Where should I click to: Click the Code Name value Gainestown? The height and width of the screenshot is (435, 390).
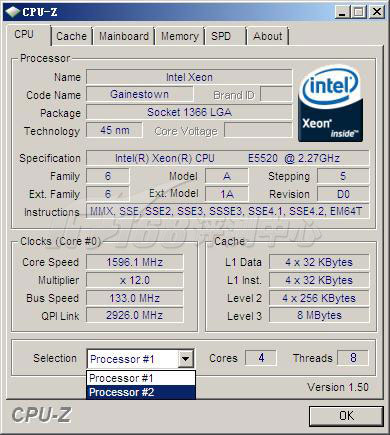(139, 94)
